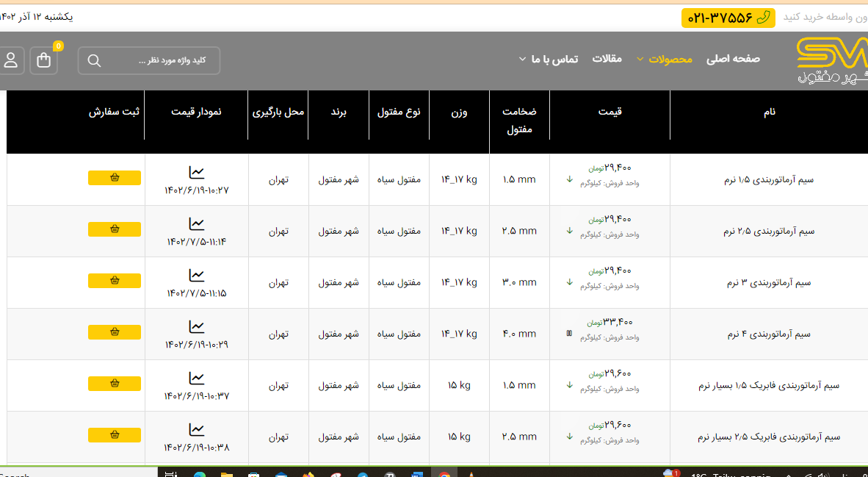Click the user account icon
868x477 pixels.
click(11, 60)
